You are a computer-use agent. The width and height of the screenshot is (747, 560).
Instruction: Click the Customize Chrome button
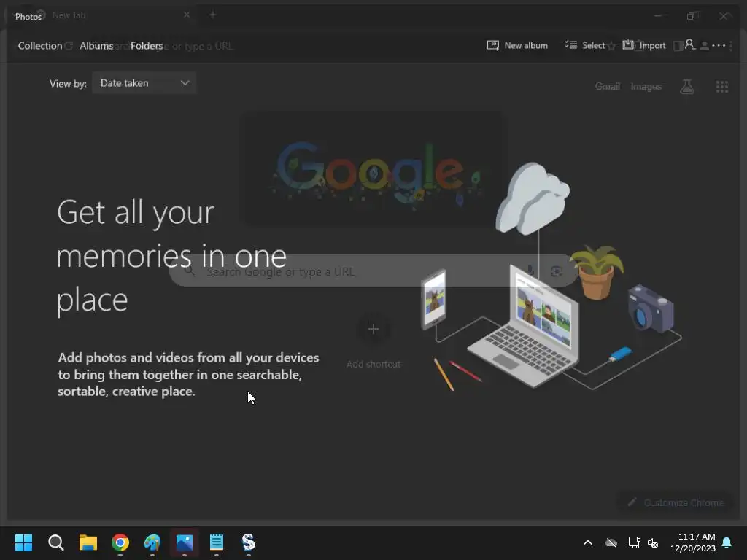coord(675,502)
